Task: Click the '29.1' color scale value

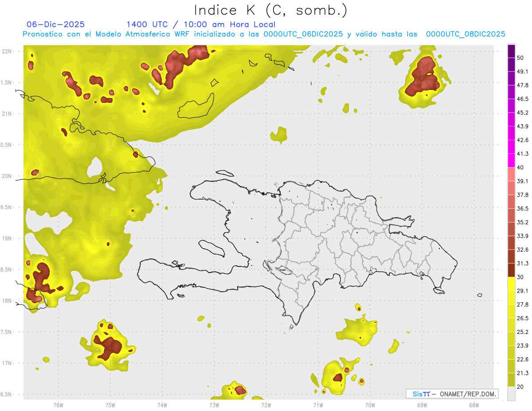Action: pyautogui.click(x=523, y=290)
